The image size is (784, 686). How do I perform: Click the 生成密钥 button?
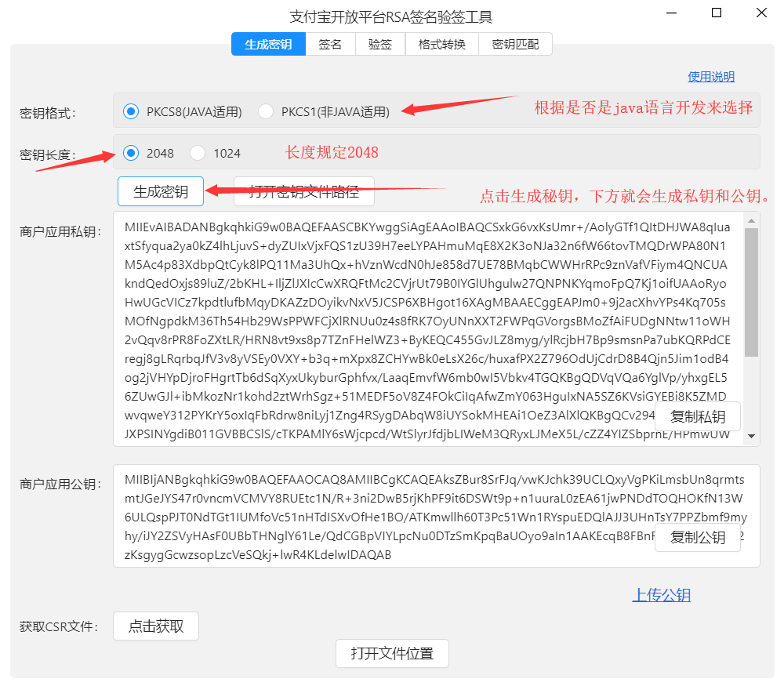pyautogui.click(x=161, y=191)
